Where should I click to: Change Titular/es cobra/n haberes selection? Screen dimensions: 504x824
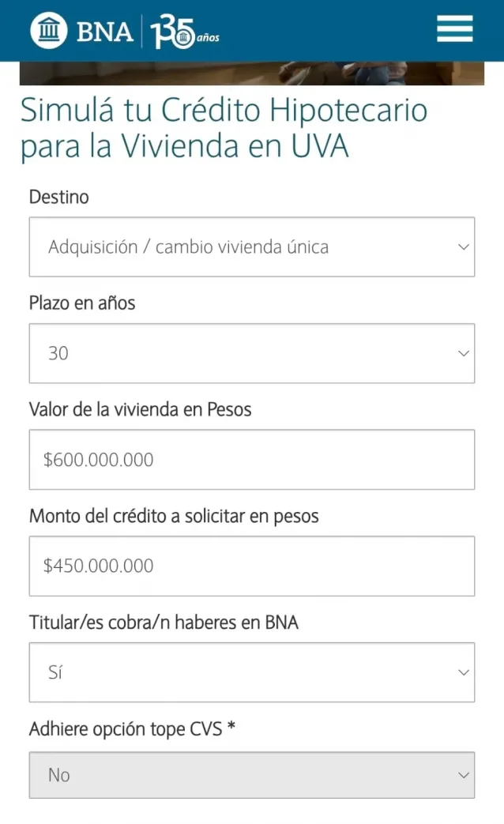(252, 672)
